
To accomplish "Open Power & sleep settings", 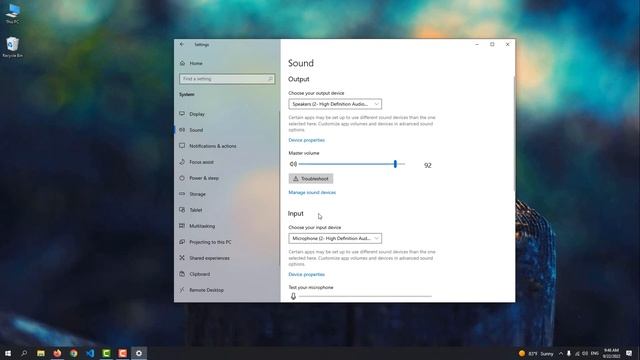I will click(204, 178).
